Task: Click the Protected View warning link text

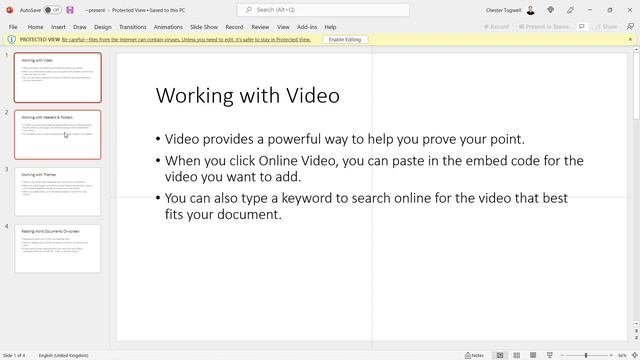Action: pos(186,40)
